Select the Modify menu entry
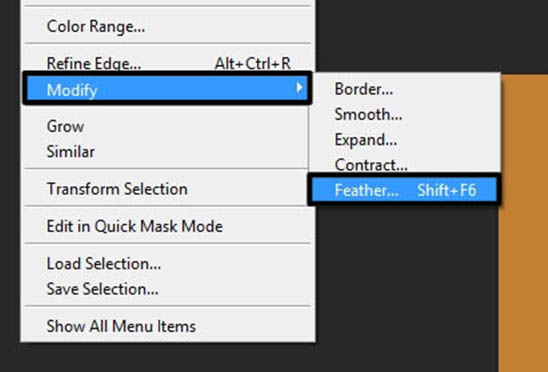Viewport: 548px width, 372px height. pos(167,90)
